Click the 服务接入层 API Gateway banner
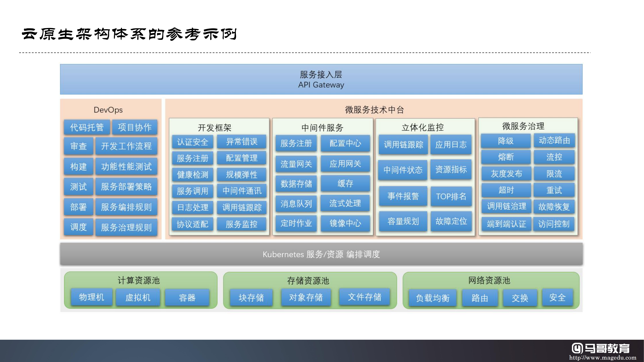 [321, 79]
